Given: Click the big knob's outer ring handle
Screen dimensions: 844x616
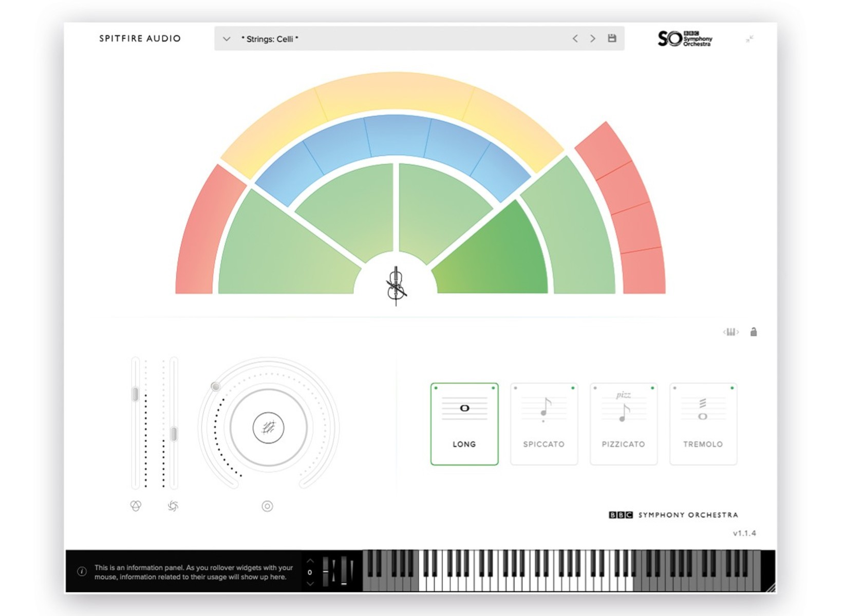Looking at the screenshot, I should pyautogui.click(x=216, y=387).
